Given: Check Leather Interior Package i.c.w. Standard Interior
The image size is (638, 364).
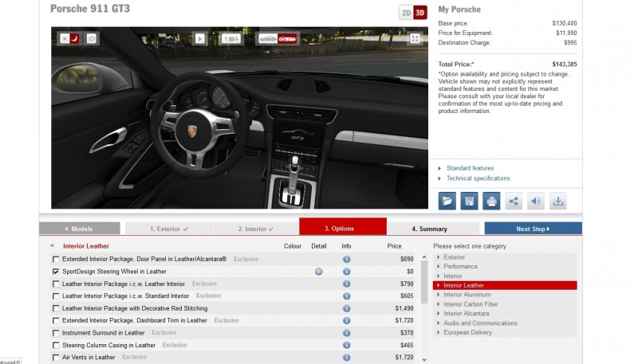Looking at the screenshot, I should click(56, 296).
